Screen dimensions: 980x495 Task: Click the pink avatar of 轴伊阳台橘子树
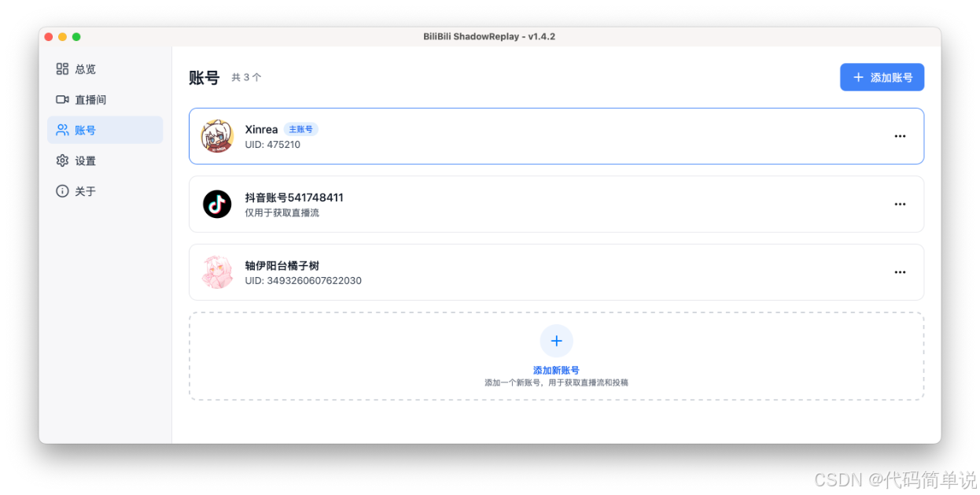pyautogui.click(x=217, y=272)
